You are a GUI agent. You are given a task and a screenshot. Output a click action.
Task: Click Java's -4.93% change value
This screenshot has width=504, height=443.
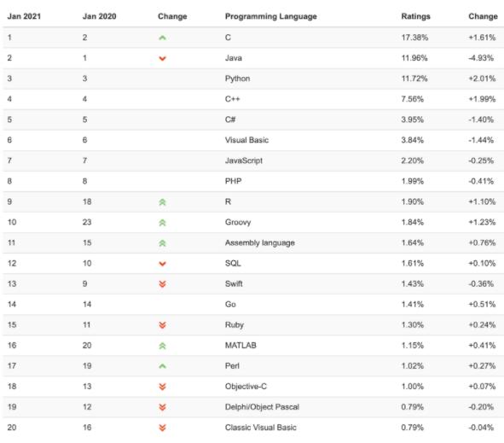[481, 58]
